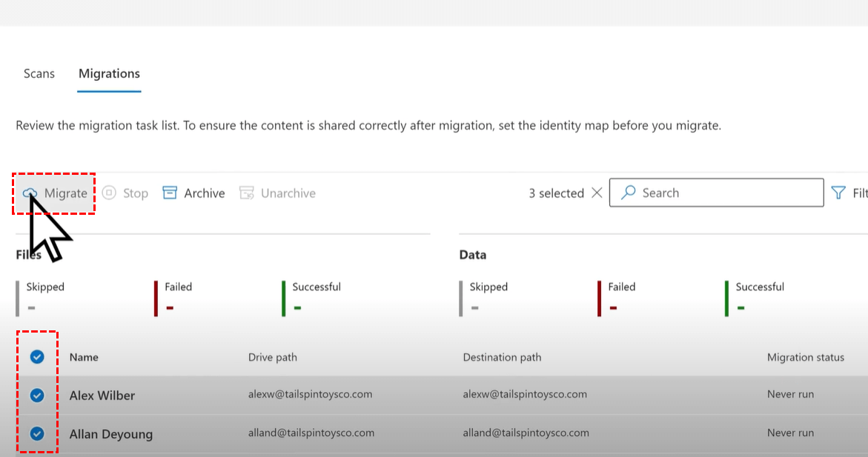Uncheck the Allan Deyoung row checkbox
The height and width of the screenshot is (457, 868).
click(x=37, y=434)
